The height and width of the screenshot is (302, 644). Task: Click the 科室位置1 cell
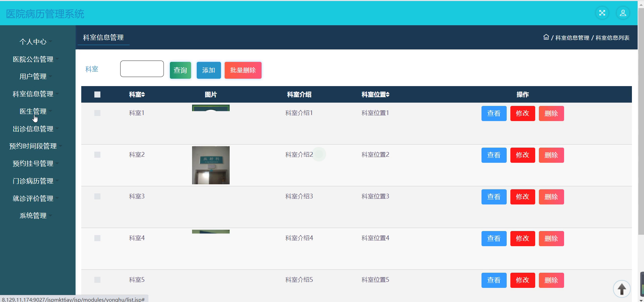[375, 113]
